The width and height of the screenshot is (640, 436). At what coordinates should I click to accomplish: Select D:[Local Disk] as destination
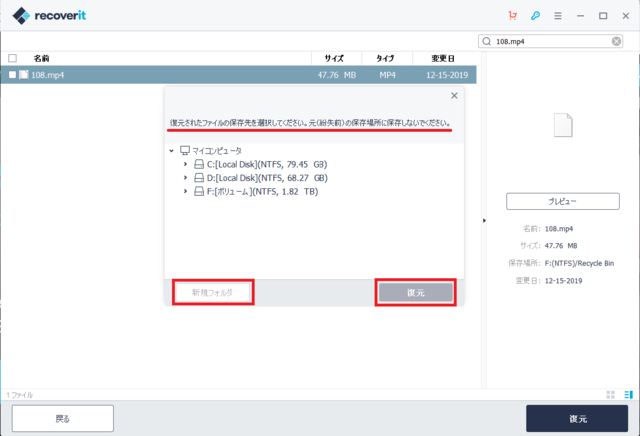pyautogui.click(x=267, y=178)
